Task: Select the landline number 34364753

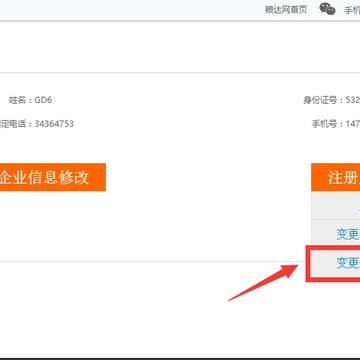Action: tap(54, 124)
